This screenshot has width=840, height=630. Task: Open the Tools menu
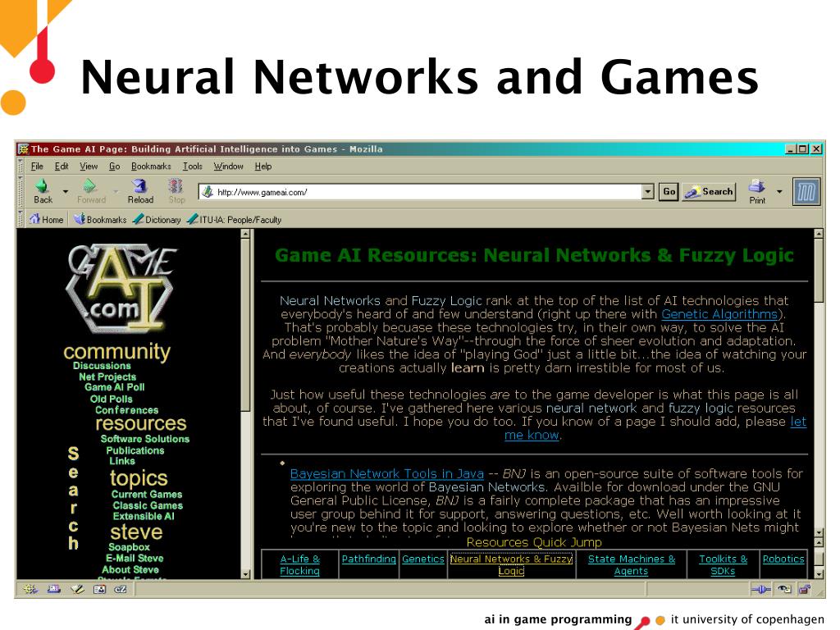[192, 166]
